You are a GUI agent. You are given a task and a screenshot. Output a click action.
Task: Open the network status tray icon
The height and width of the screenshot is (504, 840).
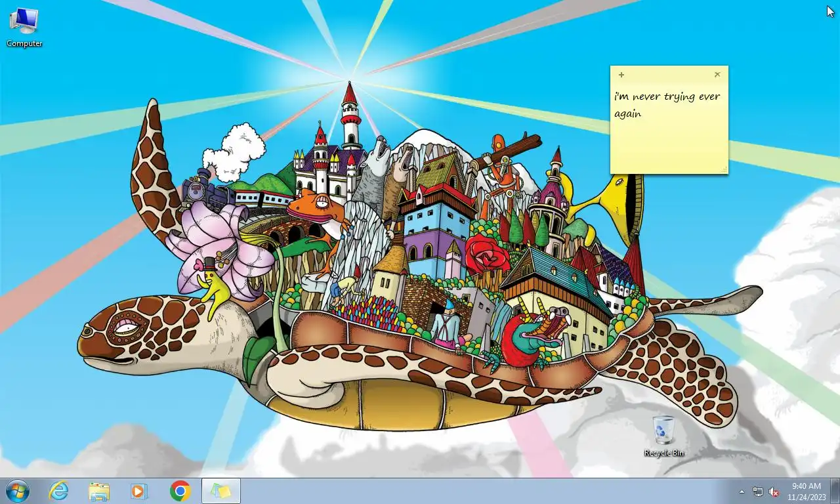click(758, 492)
